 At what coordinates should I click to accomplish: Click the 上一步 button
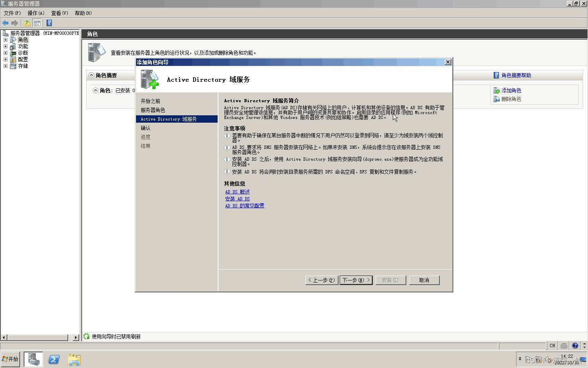click(322, 280)
